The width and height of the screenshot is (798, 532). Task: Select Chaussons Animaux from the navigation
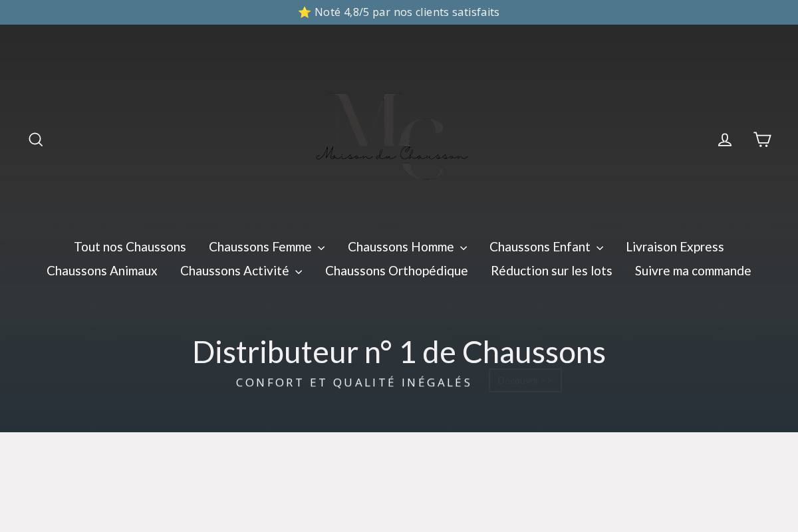point(102,271)
